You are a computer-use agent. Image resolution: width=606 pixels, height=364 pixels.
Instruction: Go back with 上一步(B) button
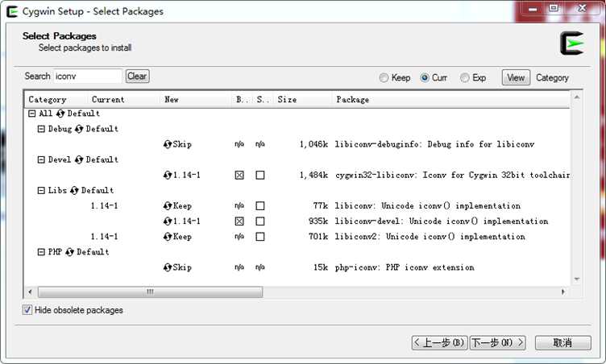[440, 343]
